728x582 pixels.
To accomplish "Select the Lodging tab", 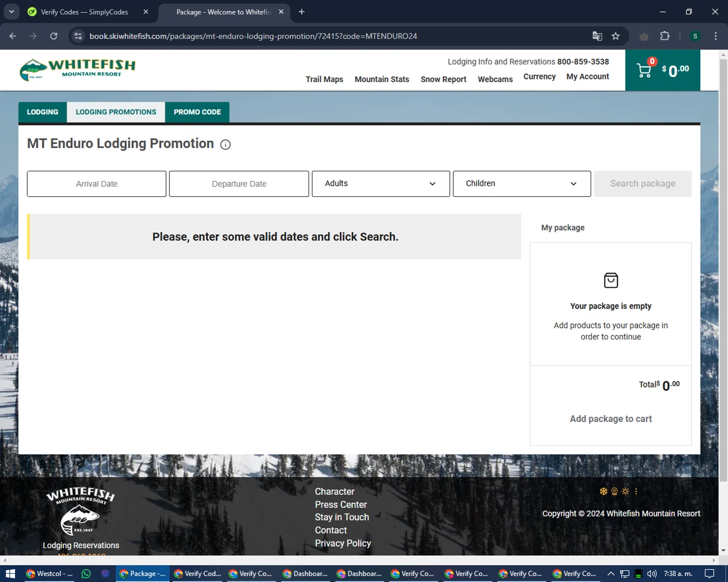I will [x=43, y=112].
